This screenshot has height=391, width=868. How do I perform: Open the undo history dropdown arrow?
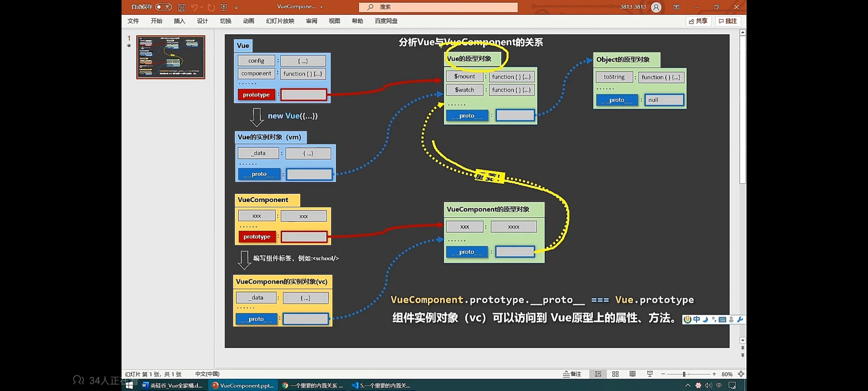pyautogui.click(x=202, y=7)
